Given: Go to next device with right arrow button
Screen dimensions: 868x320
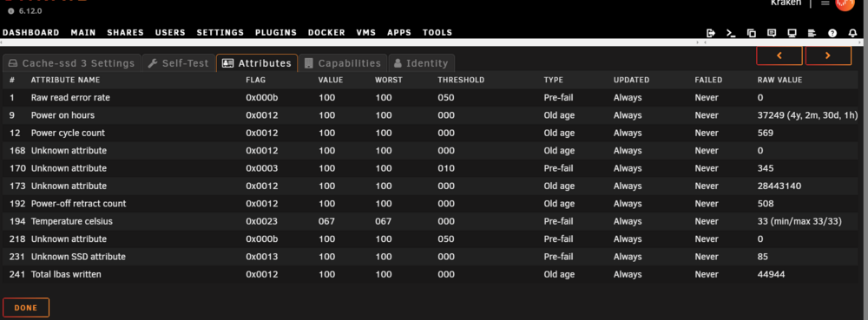Looking at the screenshot, I should [828, 56].
